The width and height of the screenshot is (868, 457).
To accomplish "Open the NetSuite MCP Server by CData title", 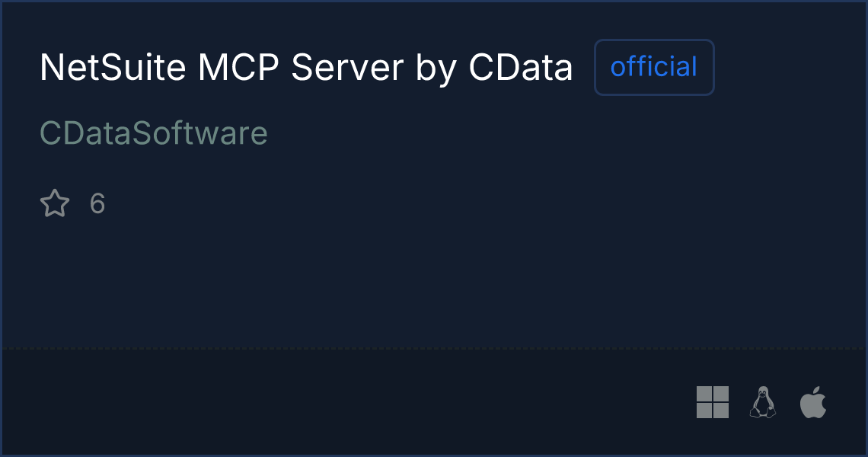I will tap(306, 68).
